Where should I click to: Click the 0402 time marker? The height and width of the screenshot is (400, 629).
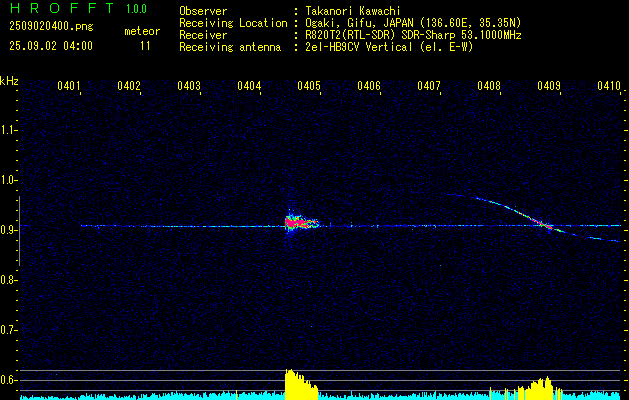(129, 85)
